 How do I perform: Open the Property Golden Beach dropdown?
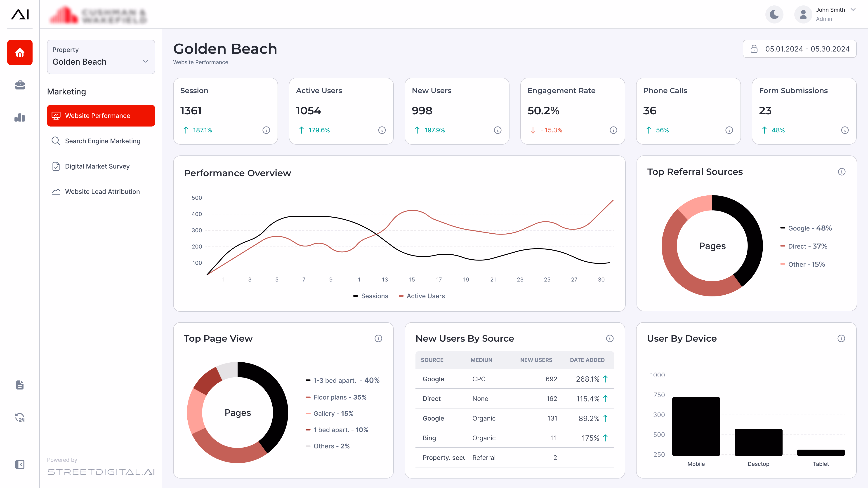(101, 57)
